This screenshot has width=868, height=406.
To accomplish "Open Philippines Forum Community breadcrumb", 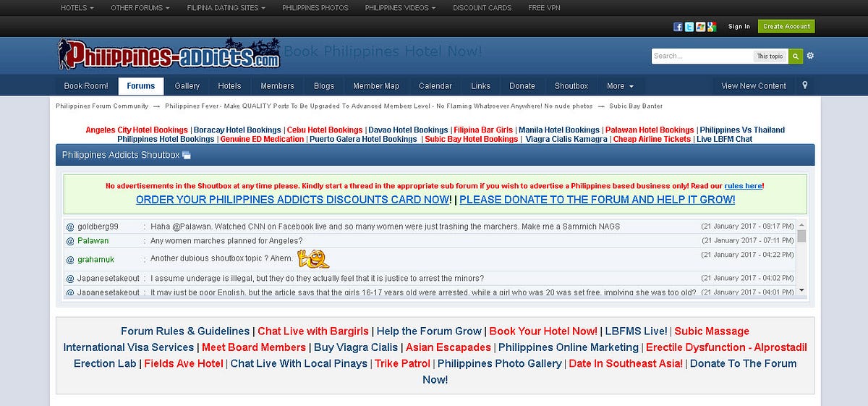I will click(x=102, y=106).
